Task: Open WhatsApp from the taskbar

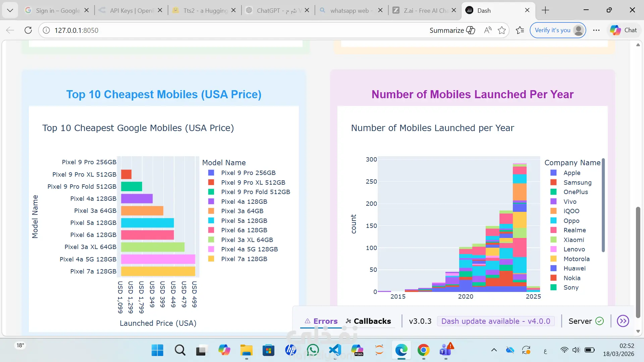Action: (313, 350)
